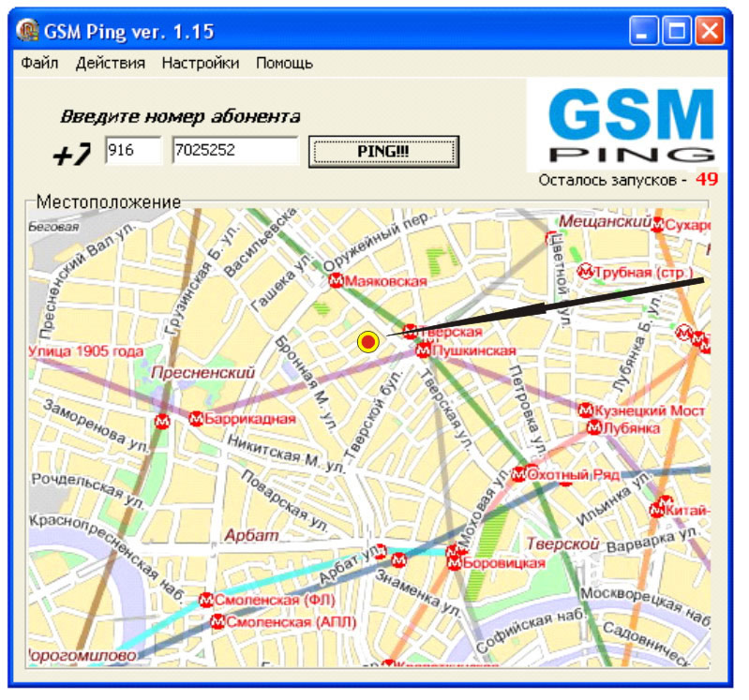
Task: Click the 'Местоположение' group label
Action: (x=109, y=202)
